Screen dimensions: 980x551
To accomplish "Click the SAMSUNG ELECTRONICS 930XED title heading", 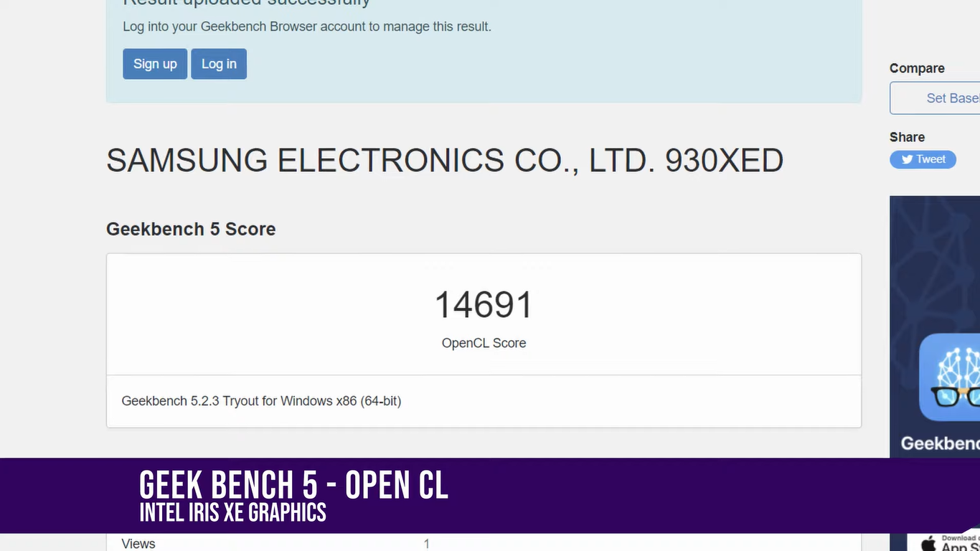I will point(444,161).
